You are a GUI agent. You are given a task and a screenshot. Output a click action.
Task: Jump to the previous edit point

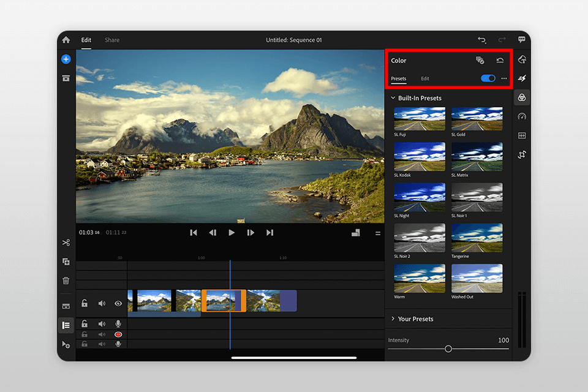coord(194,233)
